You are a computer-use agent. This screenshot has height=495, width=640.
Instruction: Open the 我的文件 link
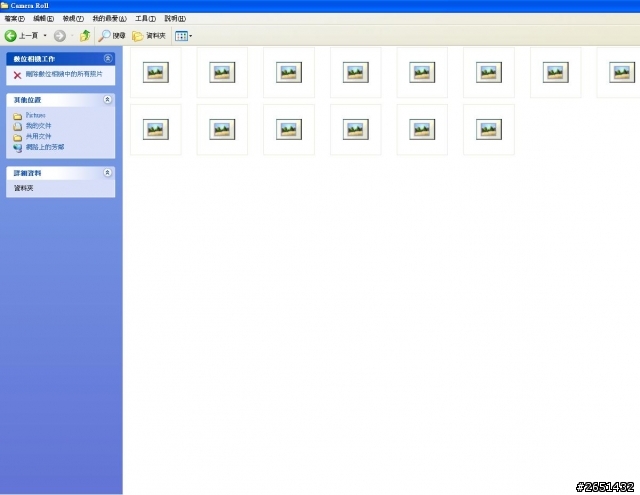tap(38, 126)
